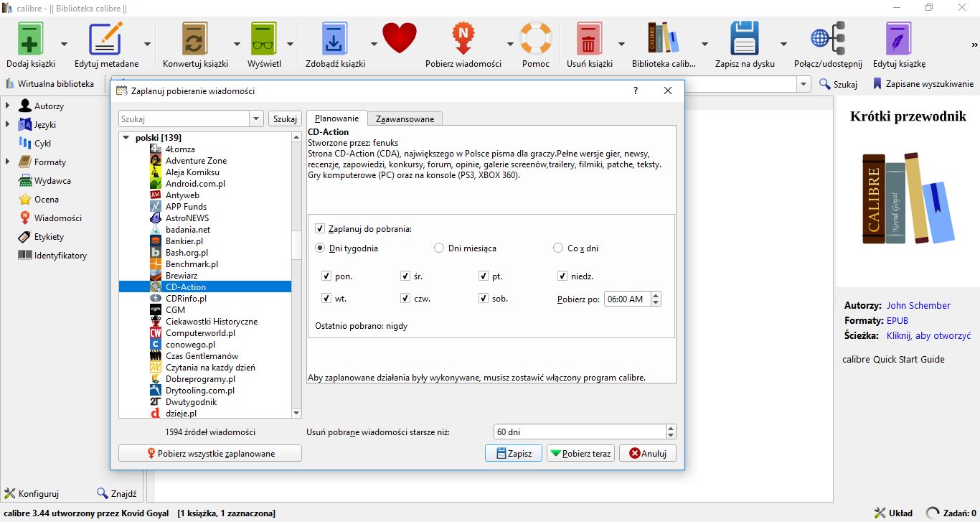
Task: Click Zapisane wyszukiwanie bookmark icon
Action: click(877, 84)
